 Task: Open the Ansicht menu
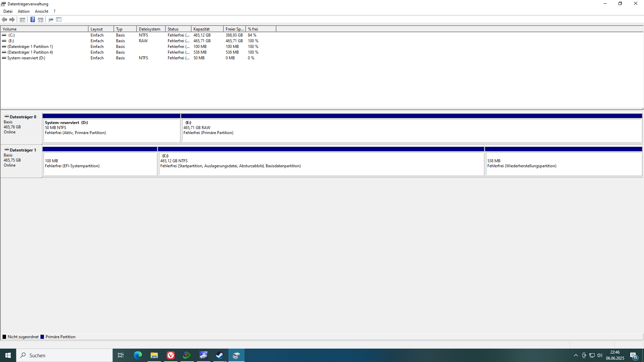click(x=42, y=11)
